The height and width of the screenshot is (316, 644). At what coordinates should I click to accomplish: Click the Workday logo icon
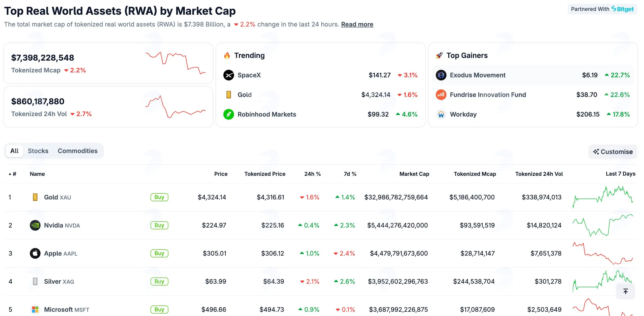[x=441, y=114]
